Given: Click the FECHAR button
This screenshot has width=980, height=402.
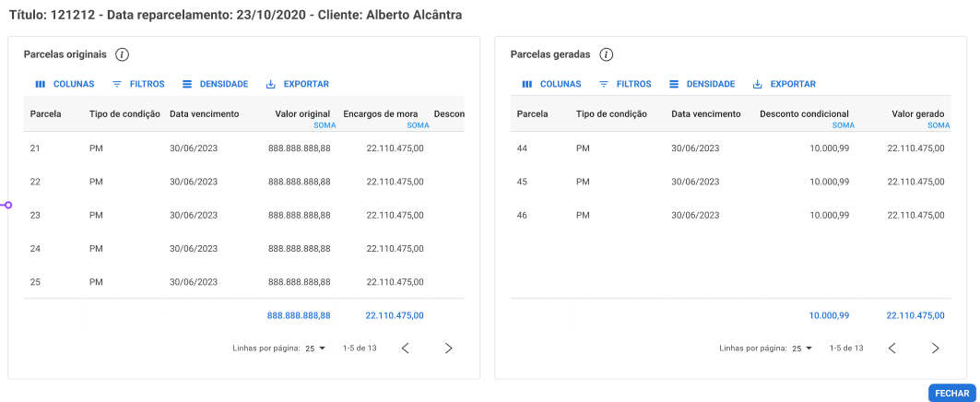Looking at the screenshot, I should click(951, 394).
